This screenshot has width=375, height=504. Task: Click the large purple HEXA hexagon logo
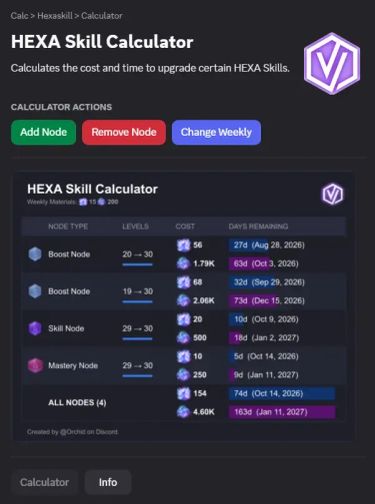(x=332, y=63)
